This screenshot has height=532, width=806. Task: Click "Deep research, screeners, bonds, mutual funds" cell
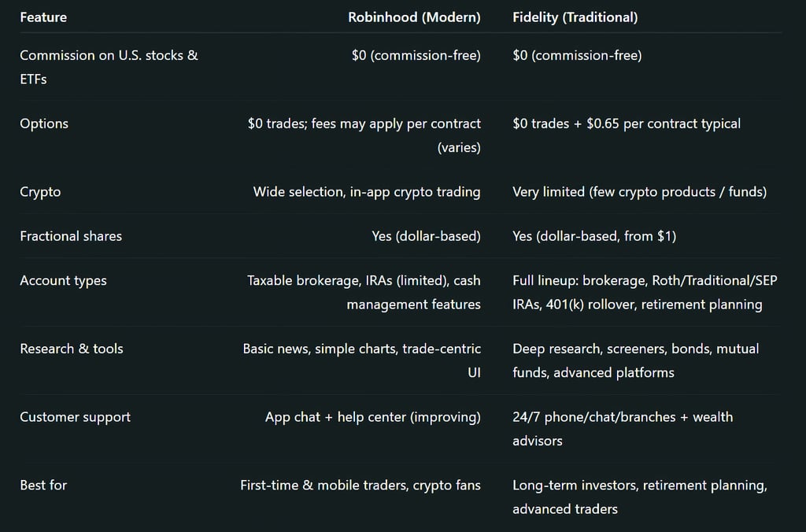click(635, 360)
